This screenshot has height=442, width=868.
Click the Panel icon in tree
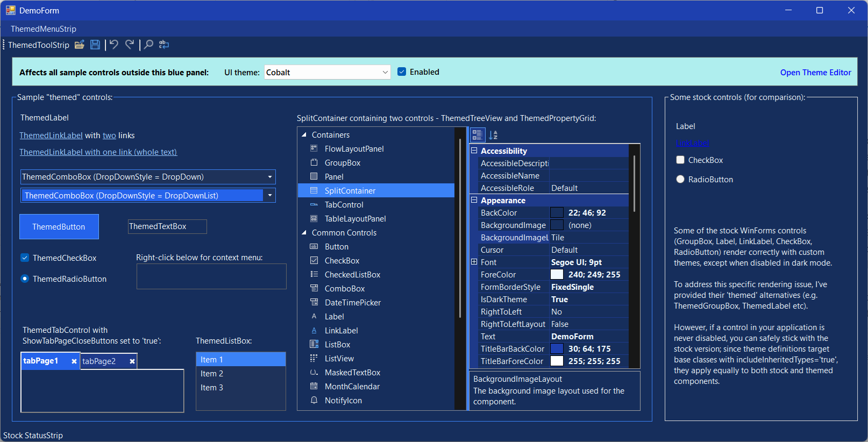314,176
